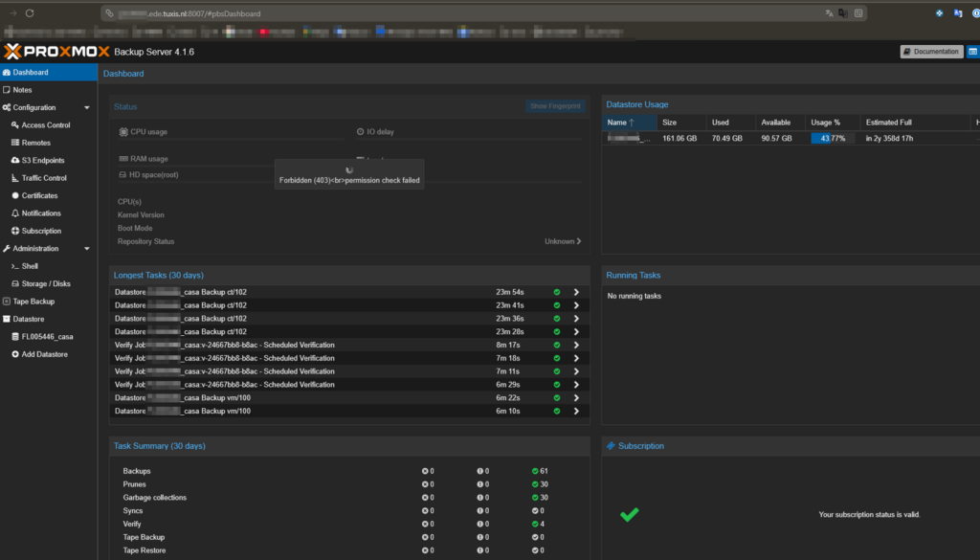Viewport: 980px width, 560px height.
Task: Open Repository Status Unknown chevron
Action: (x=579, y=241)
